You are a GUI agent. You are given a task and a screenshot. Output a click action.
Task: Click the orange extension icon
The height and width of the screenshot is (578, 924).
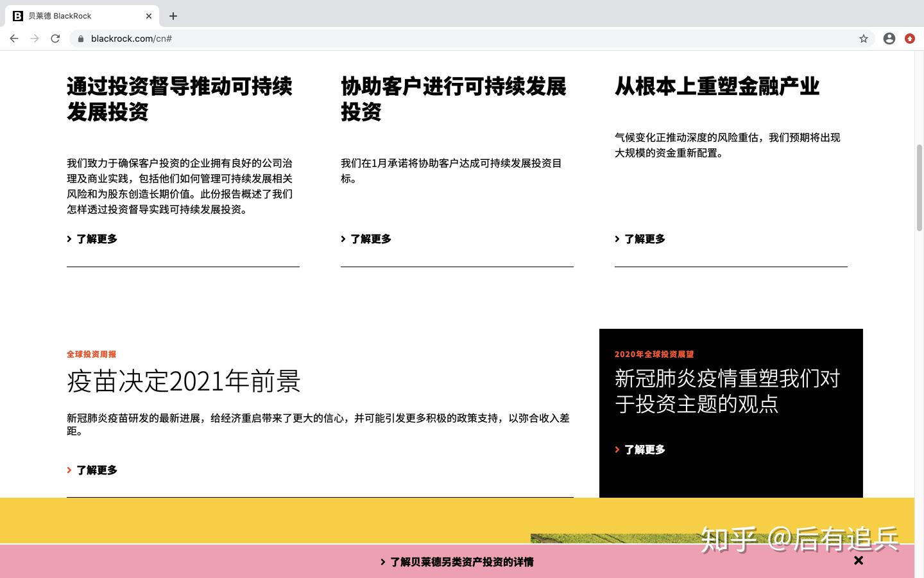tap(910, 39)
